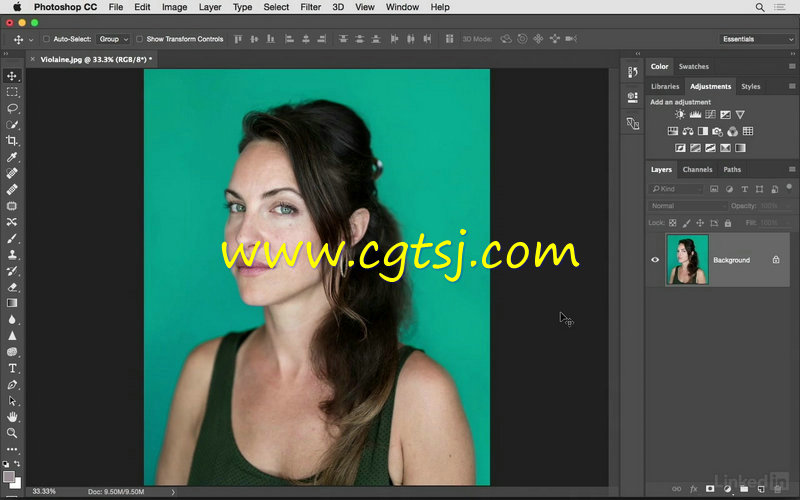Select the Quick Selection tool

coord(12,124)
